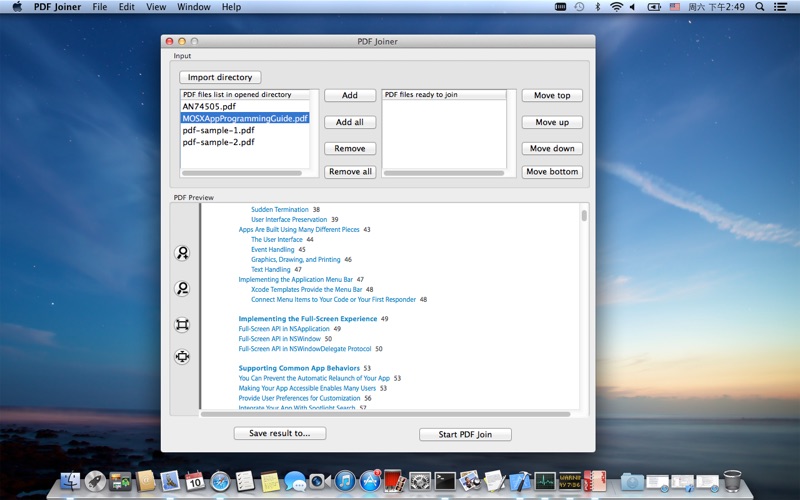Open the Help menu
This screenshot has width=800, height=500.
click(231, 7)
